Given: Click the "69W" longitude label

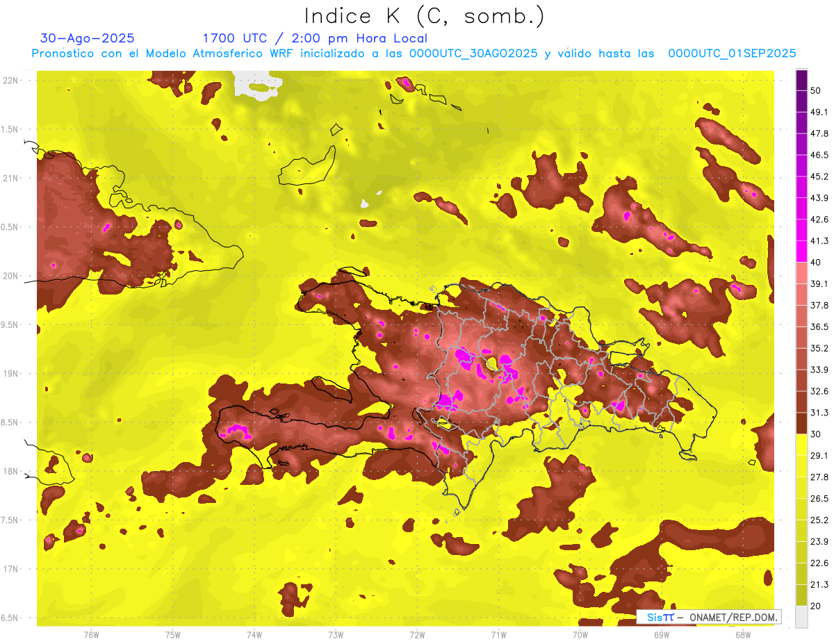Looking at the screenshot, I should point(662,634).
